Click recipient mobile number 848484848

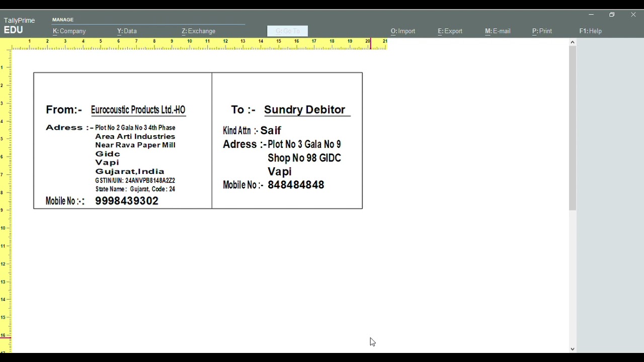point(296,185)
